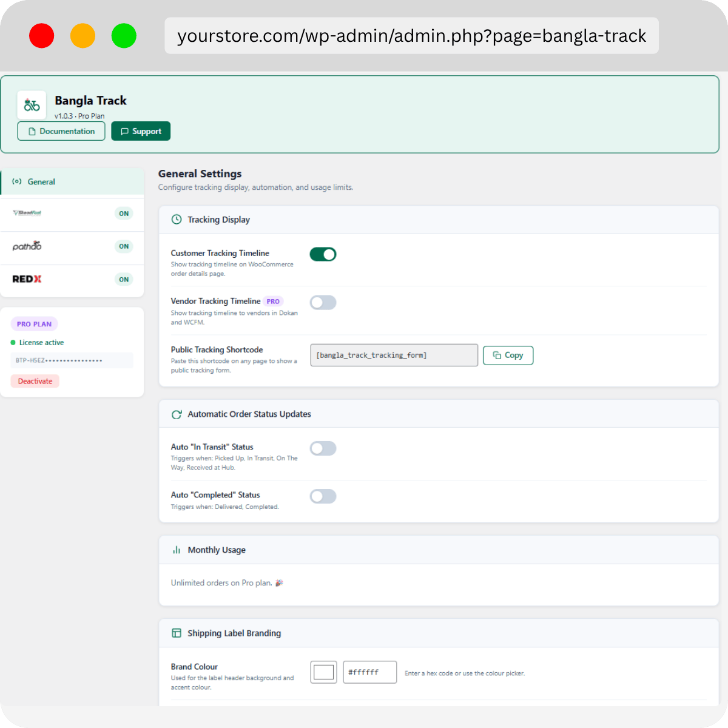Click the Bangla Track bicycle logo
The height and width of the screenshot is (728, 728).
[32, 106]
